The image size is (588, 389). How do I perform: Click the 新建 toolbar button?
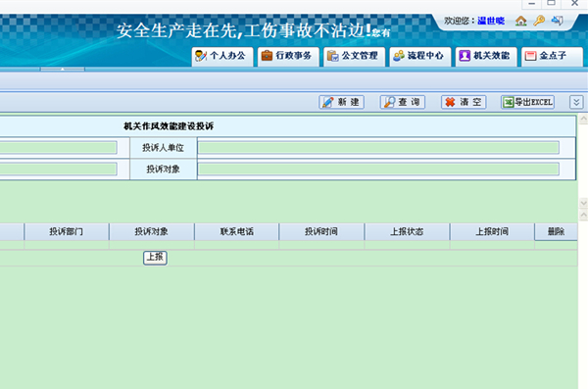click(342, 102)
